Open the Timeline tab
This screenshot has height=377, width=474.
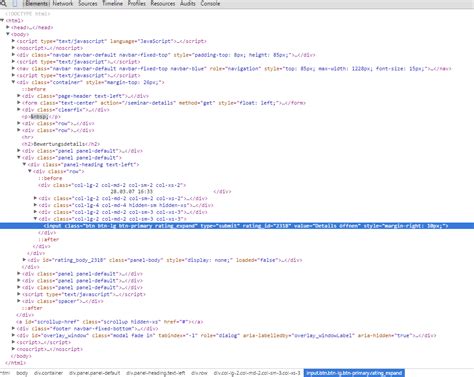[x=112, y=3]
